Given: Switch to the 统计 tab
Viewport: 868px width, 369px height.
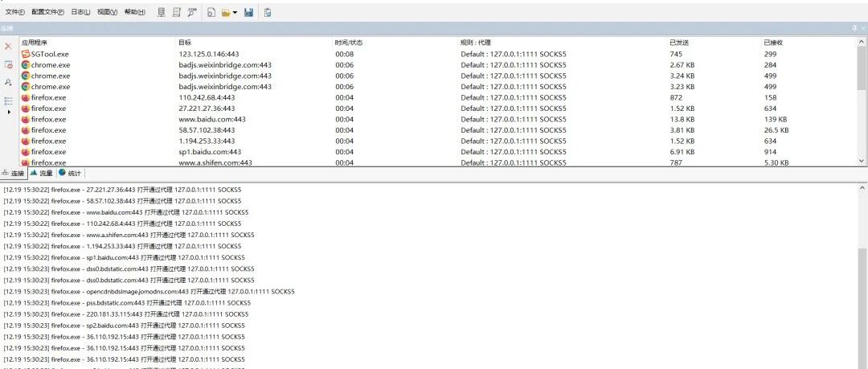Looking at the screenshot, I should point(70,174).
